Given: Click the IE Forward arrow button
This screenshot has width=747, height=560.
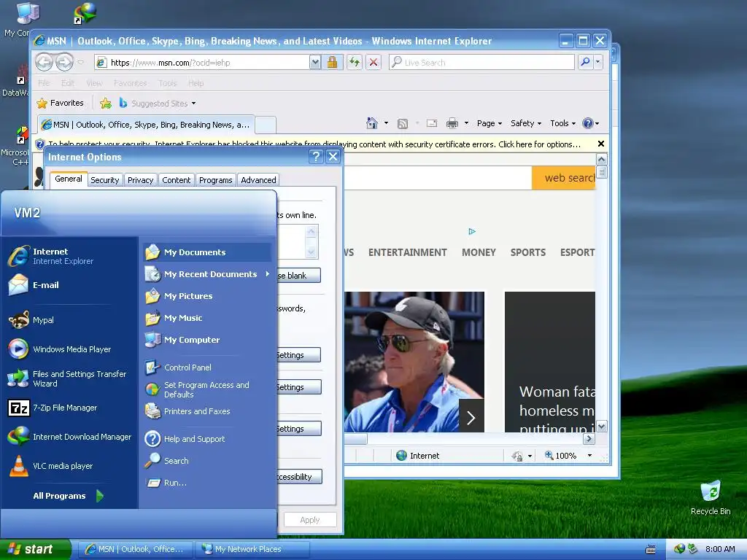Looking at the screenshot, I should 64,62.
